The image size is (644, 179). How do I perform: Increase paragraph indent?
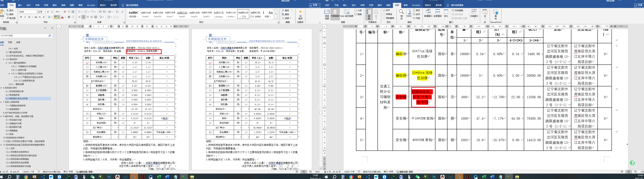click(104, 12)
